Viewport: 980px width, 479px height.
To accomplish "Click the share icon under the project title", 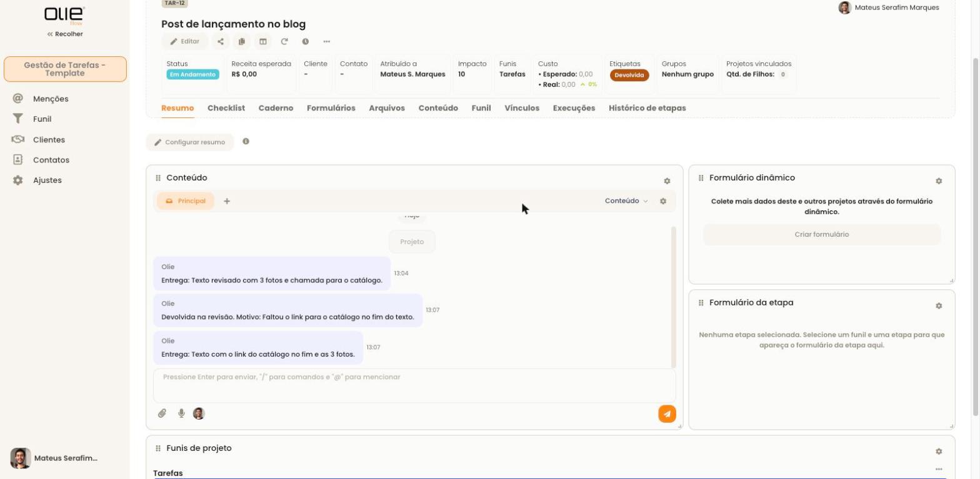I will pyautogui.click(x=221, y=42).
